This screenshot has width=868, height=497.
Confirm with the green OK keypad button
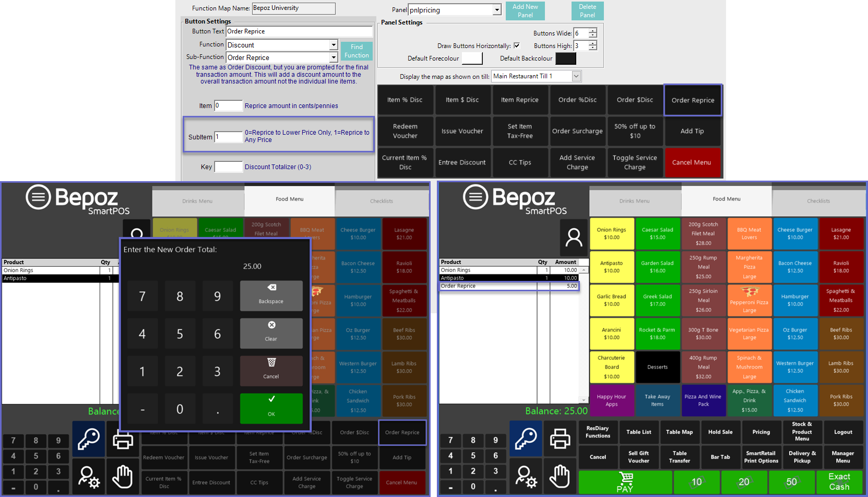[271, 409]
